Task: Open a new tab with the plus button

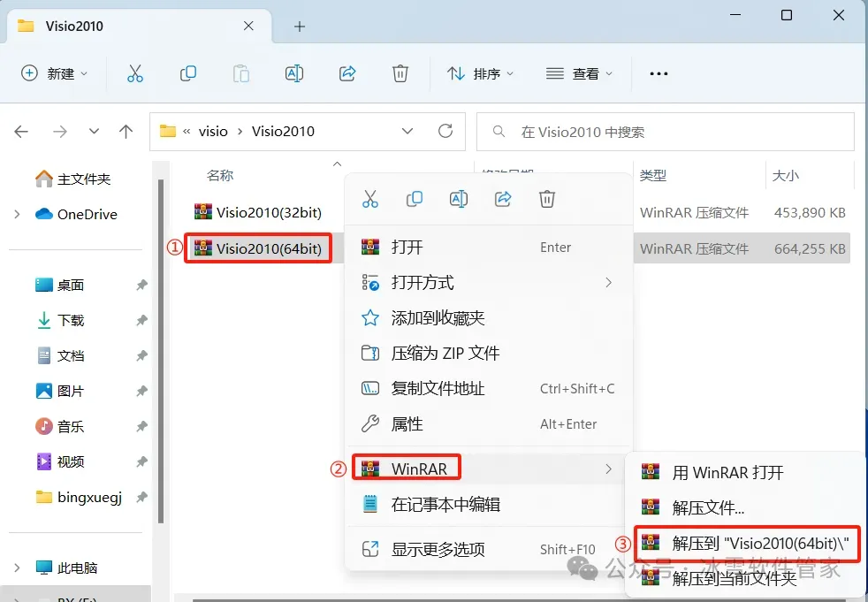Action: [300, 26]
